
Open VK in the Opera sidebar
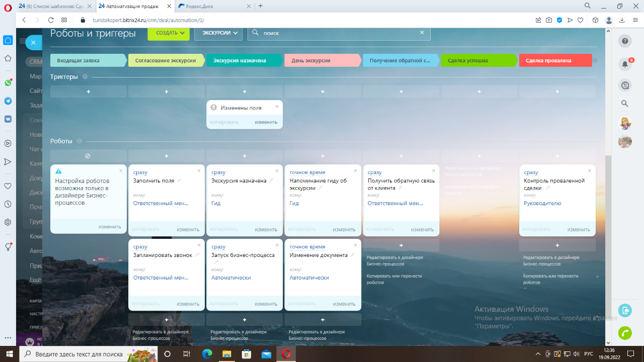click(x=8, y=119)
